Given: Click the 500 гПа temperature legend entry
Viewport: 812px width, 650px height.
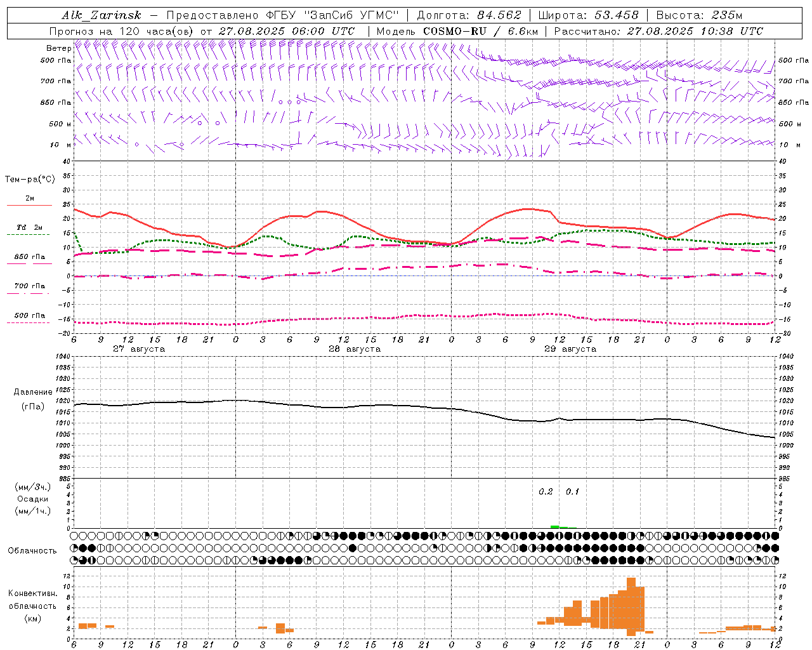Looking at the screenshot, I should point(30,315).
